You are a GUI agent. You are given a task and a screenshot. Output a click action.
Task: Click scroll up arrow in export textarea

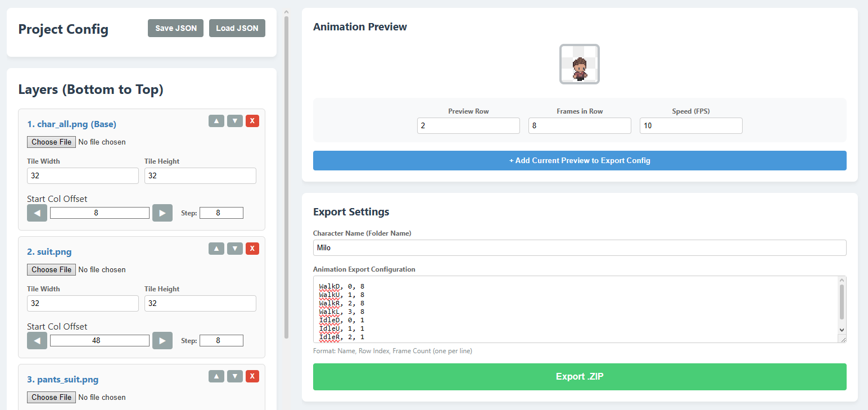842,280
